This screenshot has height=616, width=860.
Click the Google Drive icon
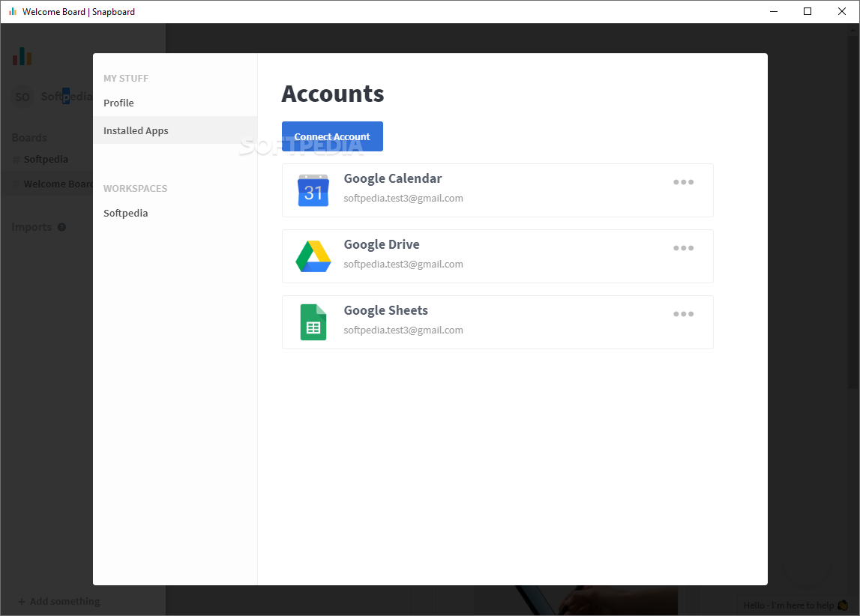tap(313, 256)
